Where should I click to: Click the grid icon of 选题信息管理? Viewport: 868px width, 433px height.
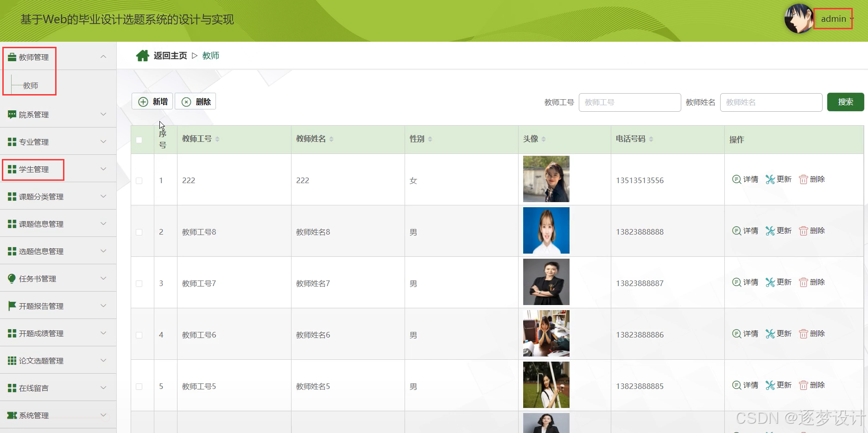pyautogui.click(x=12, y=251)
